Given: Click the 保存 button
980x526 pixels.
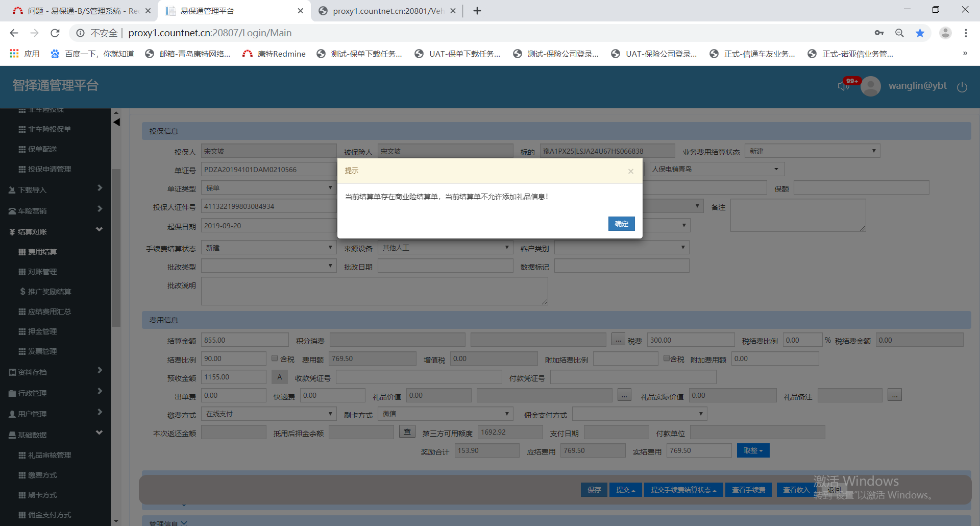Looking at the screenshot, I should (594, 490).
